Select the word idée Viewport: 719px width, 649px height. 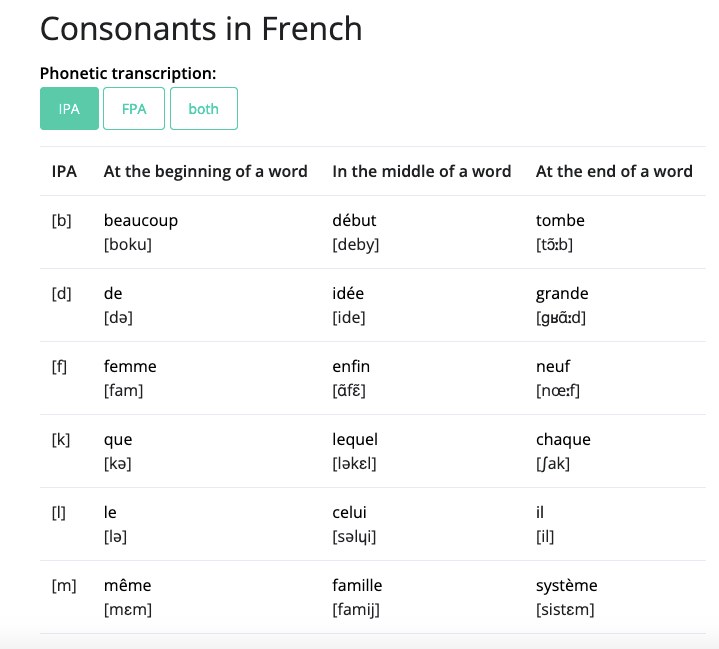tap(348, 294)
